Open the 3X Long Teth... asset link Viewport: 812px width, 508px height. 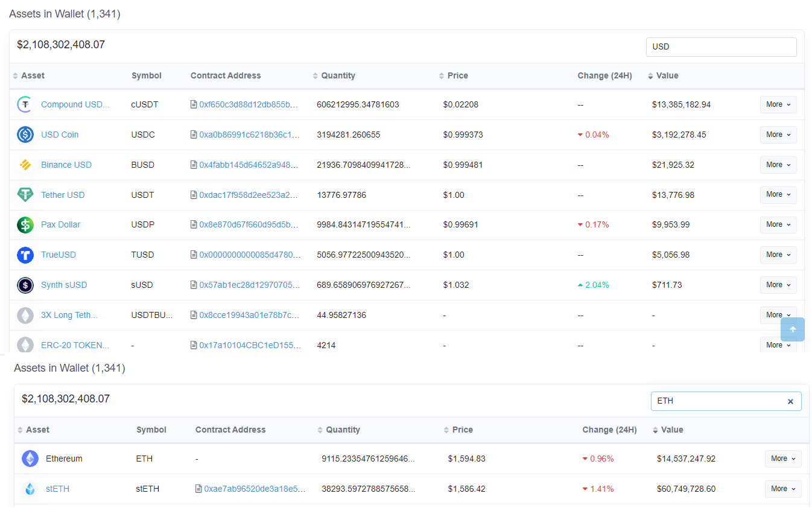(69, 315)
